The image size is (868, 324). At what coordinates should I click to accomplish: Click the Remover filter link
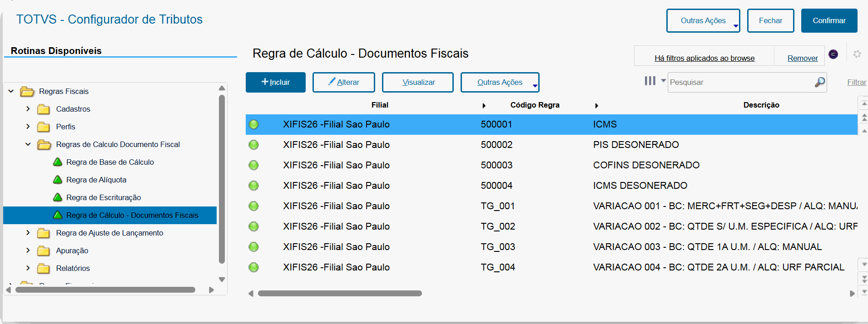pyautogui.click(x=802, y=58)
